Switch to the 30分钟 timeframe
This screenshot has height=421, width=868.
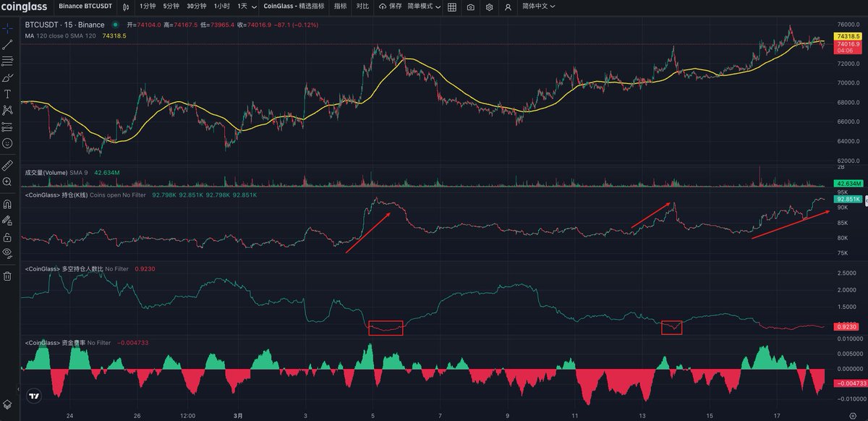(196, 7)
